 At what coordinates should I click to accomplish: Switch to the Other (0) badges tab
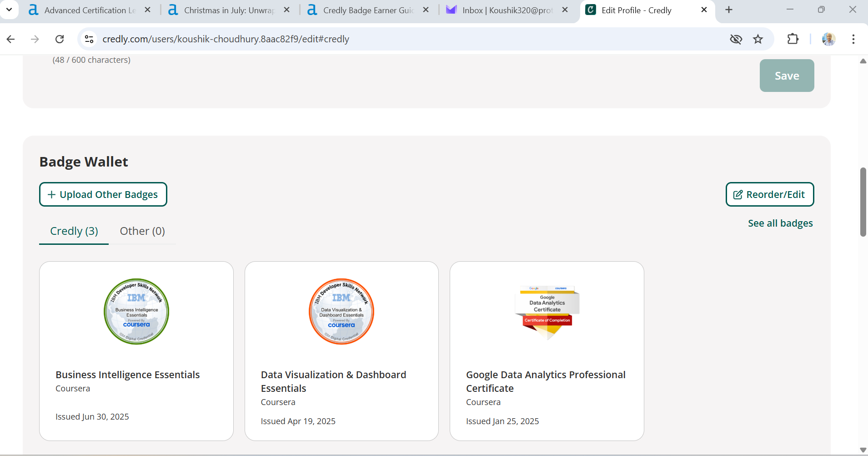tap(142, 231)
